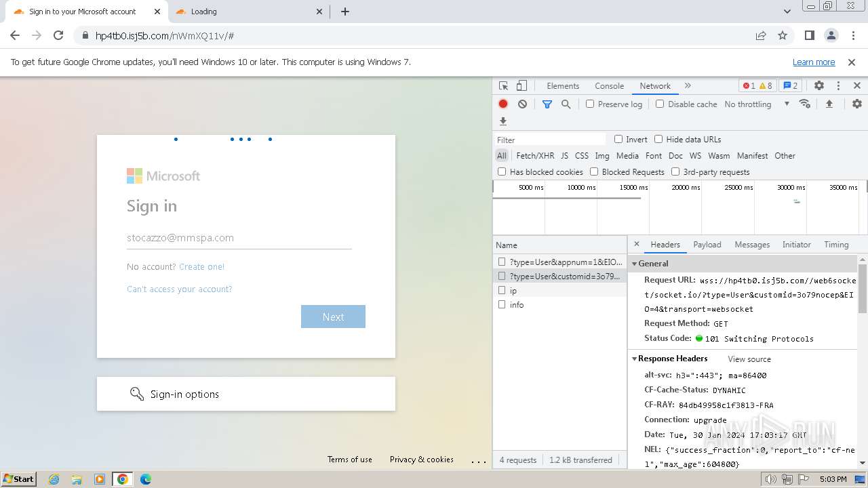Open network search magnifier

point(566,104)
